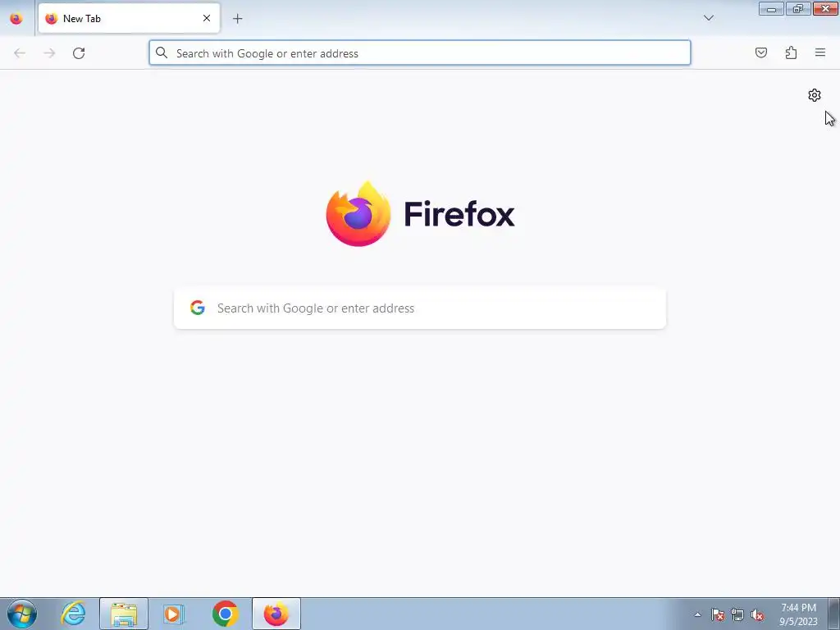840x630 pixels.
Task: Go back one page
Action: [x=20, y=52]
